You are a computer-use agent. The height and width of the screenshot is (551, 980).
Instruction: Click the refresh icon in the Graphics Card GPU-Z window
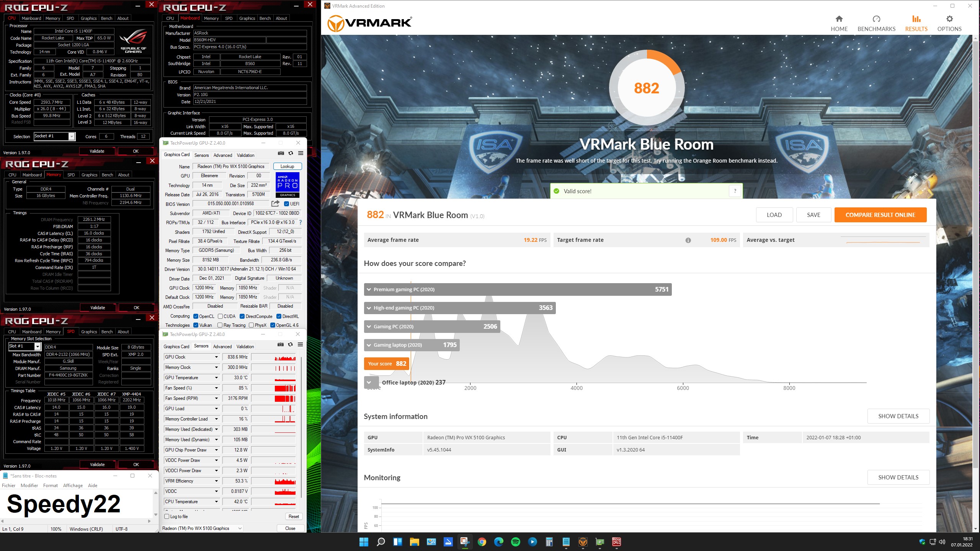(291, 153)
